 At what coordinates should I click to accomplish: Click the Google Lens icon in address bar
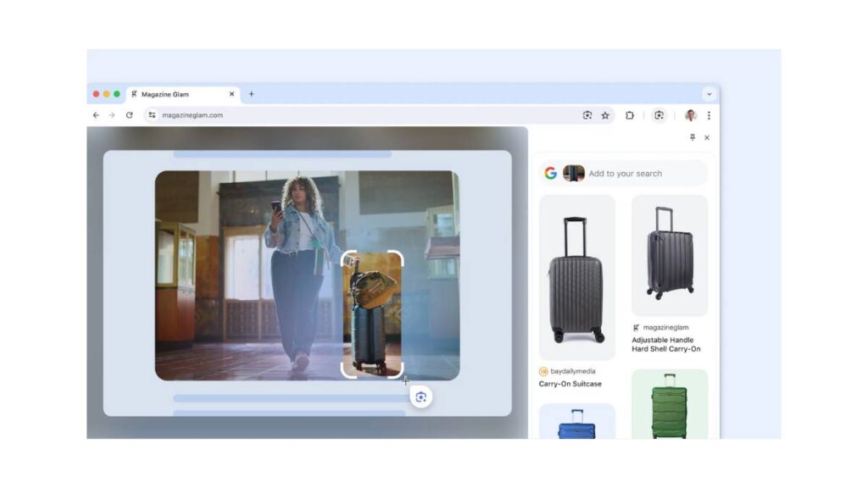point(587,115)
